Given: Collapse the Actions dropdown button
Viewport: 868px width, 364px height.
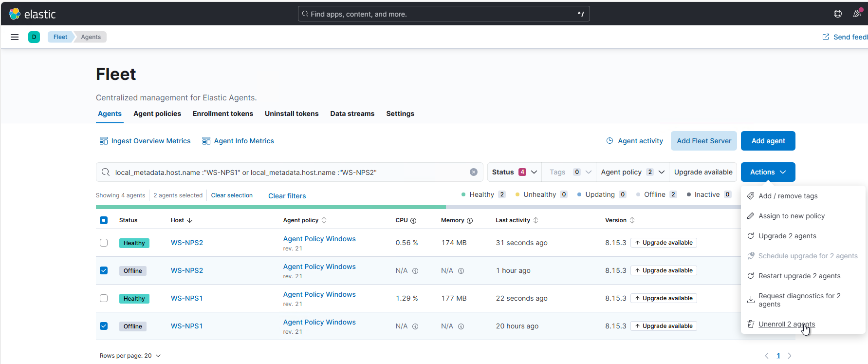Looking at the screenshot, I should (x=768, y=172).
